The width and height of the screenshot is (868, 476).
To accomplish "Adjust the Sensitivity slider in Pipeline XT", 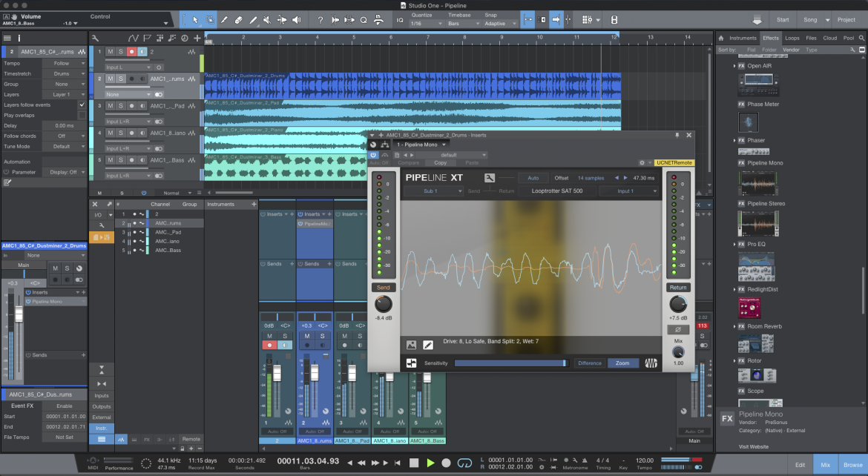I will coord(510,363).
